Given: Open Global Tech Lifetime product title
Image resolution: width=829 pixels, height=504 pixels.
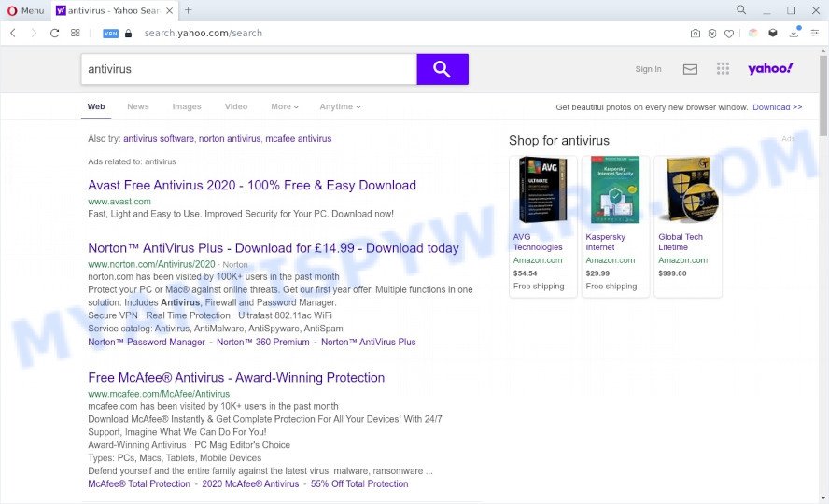Looking at the screenshot, I should [x=681, y=242].
